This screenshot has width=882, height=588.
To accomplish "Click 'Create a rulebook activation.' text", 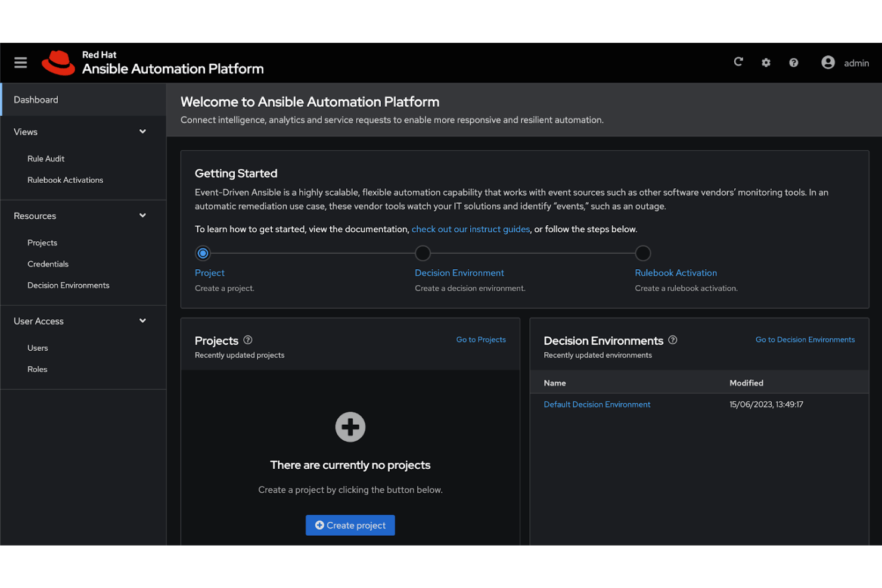I will (686, 288).
